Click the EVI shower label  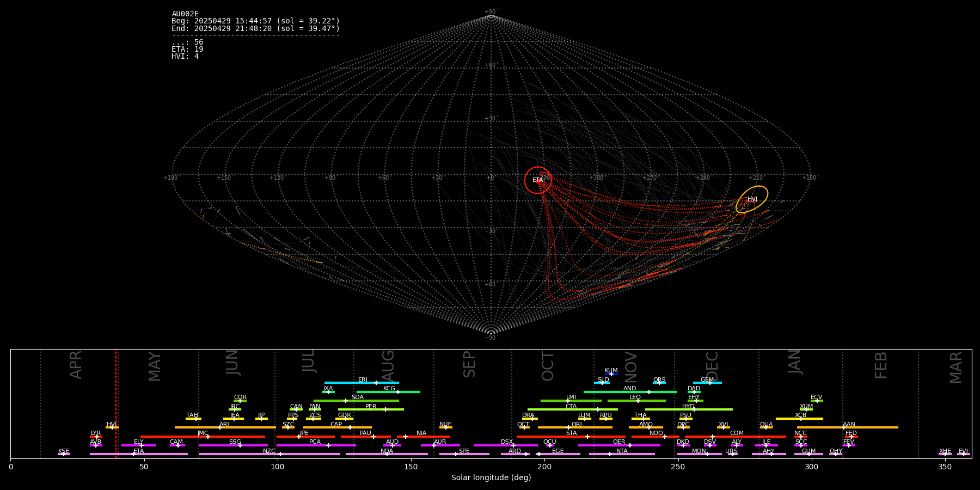[x=964, y=451]
